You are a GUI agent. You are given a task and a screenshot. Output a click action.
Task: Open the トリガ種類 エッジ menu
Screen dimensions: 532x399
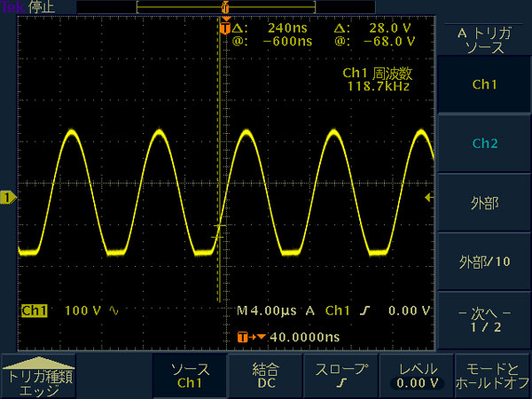40,377
